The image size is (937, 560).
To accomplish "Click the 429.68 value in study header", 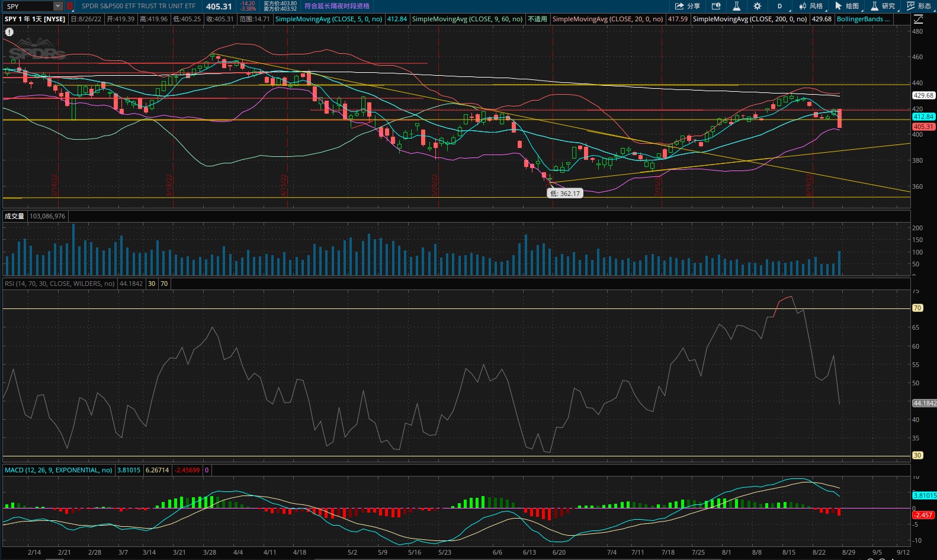I will [822, 19].
